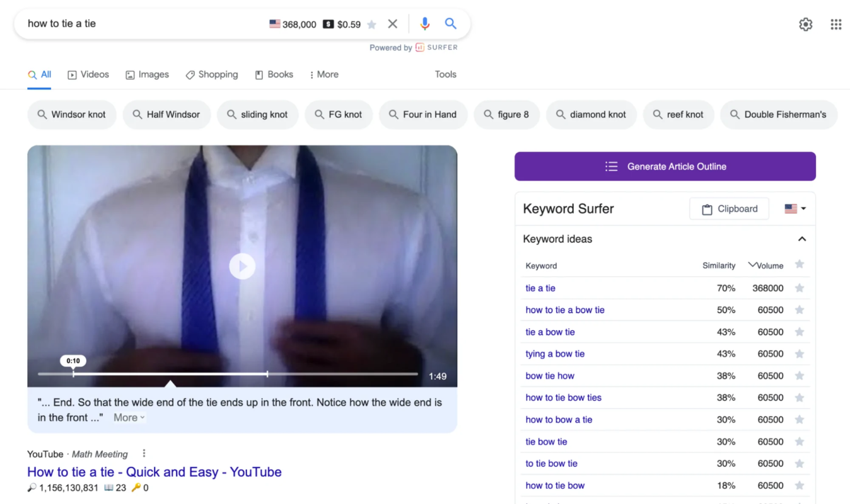
Task: Open Google settings gear icon
Action: point(806,25)
